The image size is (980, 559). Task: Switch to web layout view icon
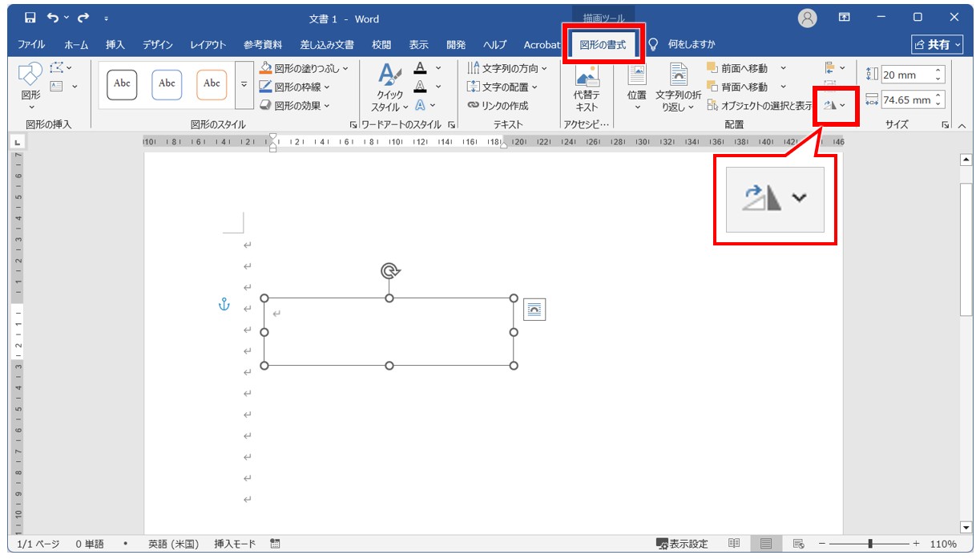798,544
